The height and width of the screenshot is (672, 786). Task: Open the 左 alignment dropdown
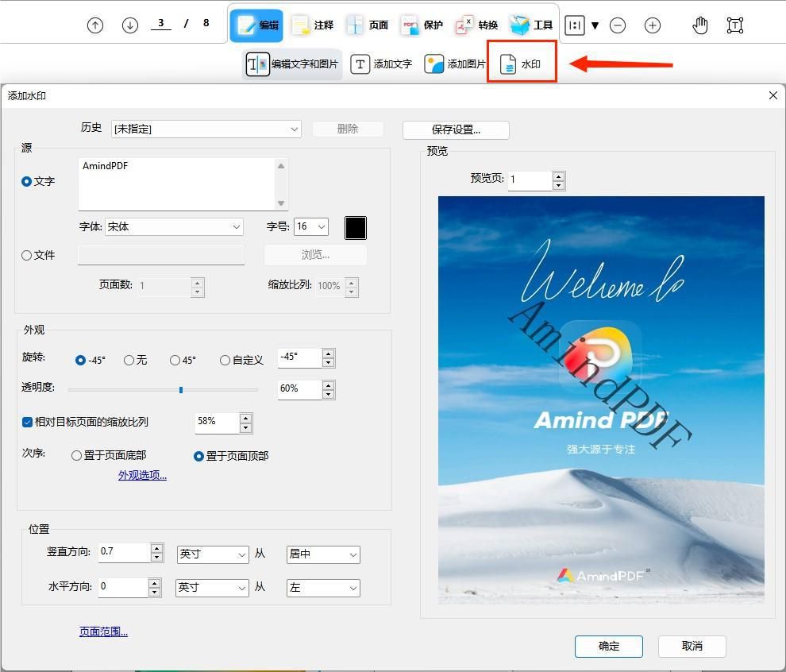323,588
